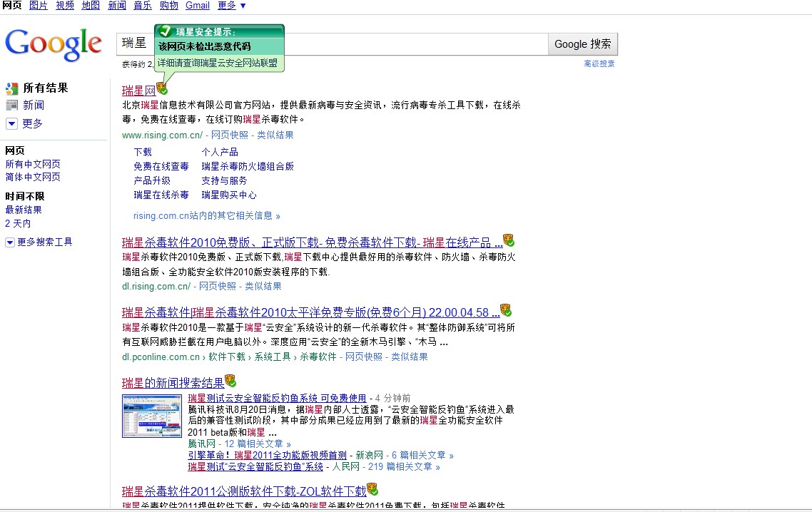Select the 所有结果 sidebar icon
The image size is (812, 512).
click(12, 88)
